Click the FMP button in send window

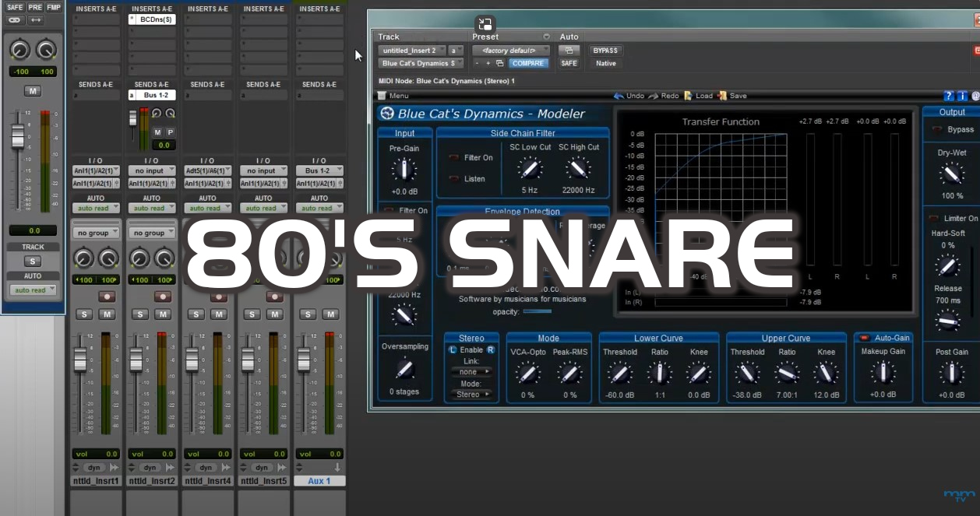(53, 7)
